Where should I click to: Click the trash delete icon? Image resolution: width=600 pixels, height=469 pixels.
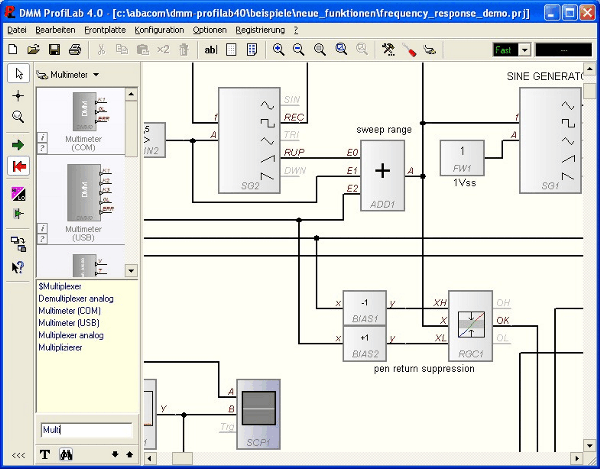pos(184,49)
